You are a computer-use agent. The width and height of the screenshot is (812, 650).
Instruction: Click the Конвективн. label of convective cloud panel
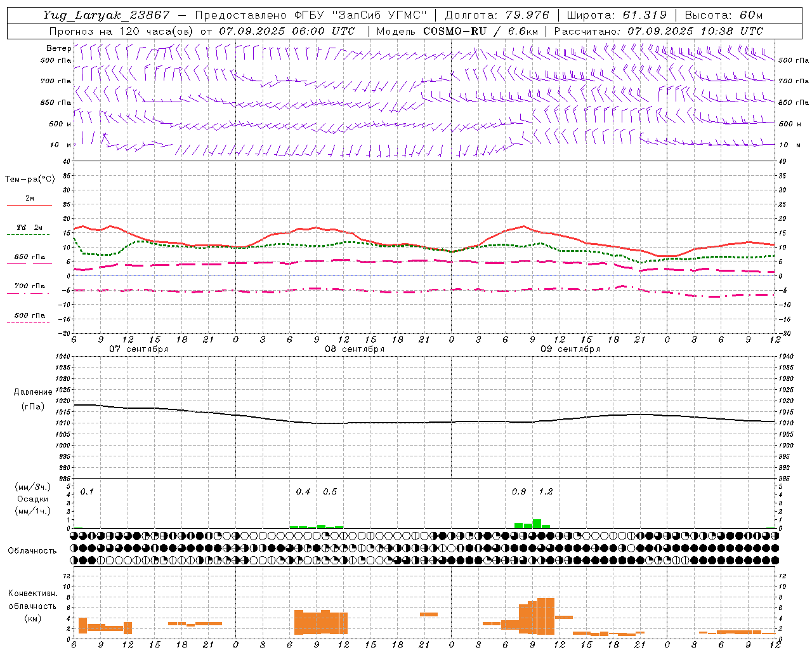click(x=32, y=594)
